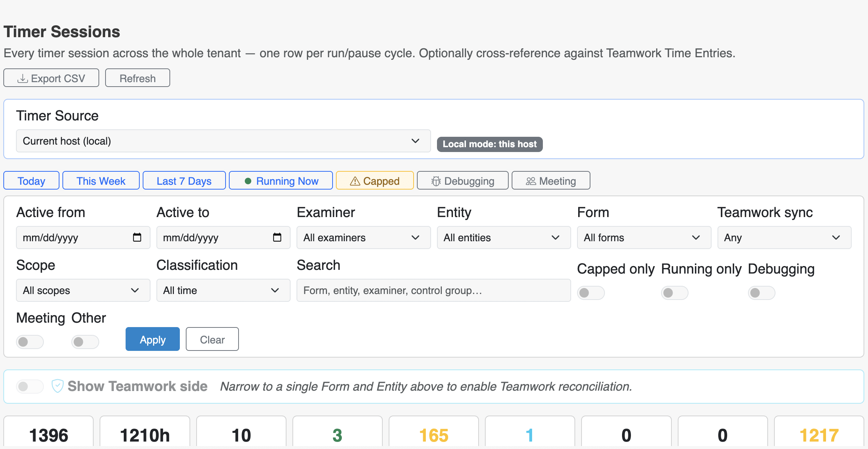Screen dimensions: 868x449
Task: Toggle the Meeting filter switch
Action: coord(30,342)
